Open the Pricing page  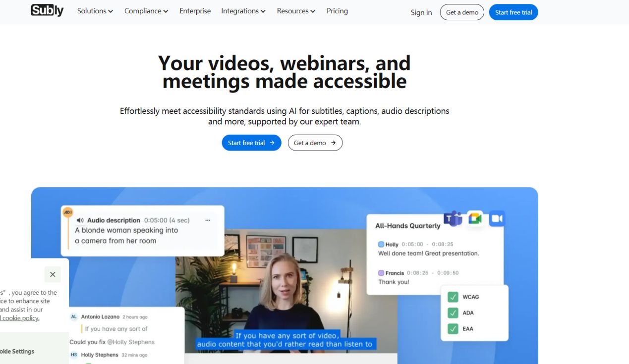337,11
